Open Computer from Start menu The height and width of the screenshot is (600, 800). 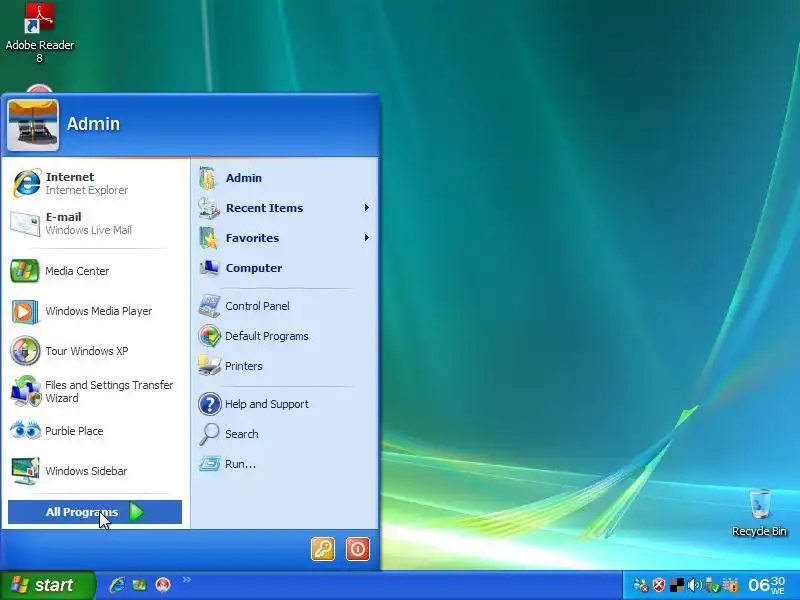(285, 268)
